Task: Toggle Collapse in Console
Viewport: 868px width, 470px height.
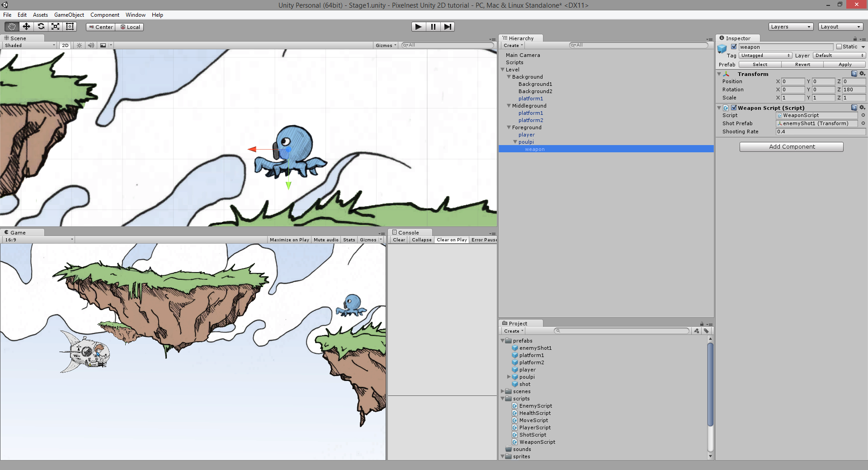Action: pyautogui.click(x=422, y=240)
